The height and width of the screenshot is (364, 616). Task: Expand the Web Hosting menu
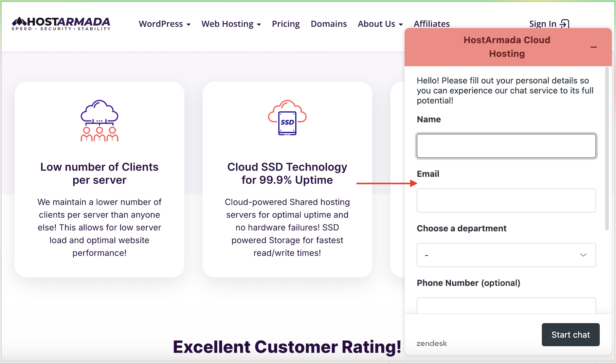pyautogui.click(x=231, y=24)
